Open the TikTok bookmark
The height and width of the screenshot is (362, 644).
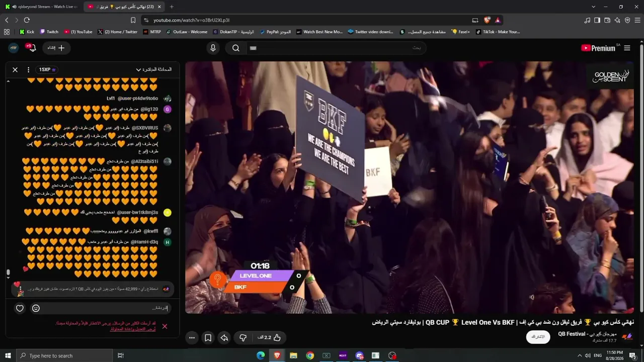pyautogui.click(x=498, y=32)
